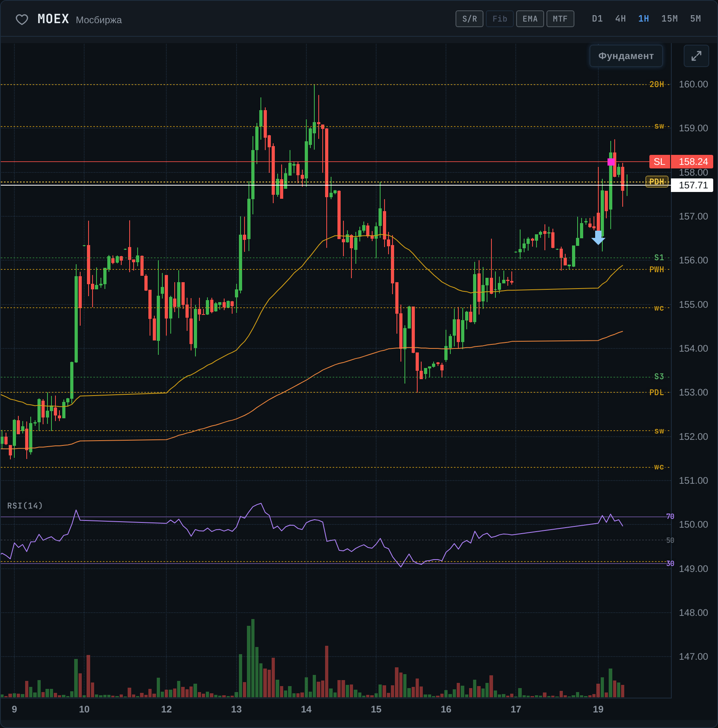Click the 20H level label
The image size is (718, 728).
pos(657,84)
